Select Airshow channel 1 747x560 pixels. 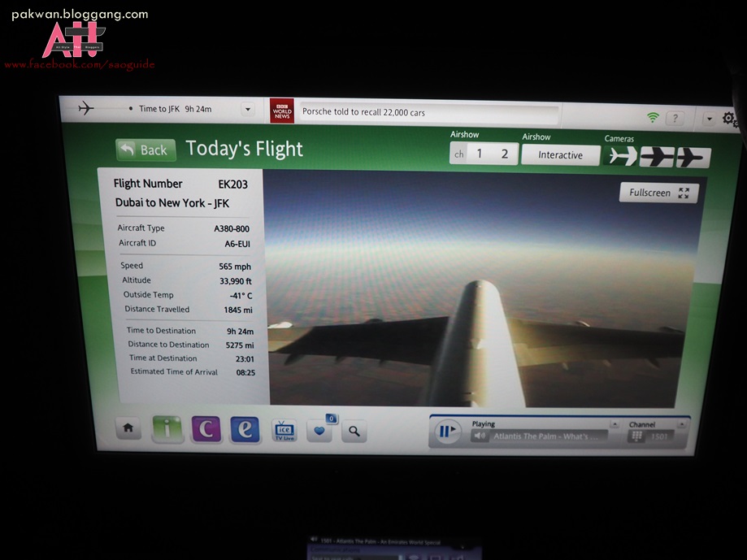pyautogui.click(x=480, y=154)
